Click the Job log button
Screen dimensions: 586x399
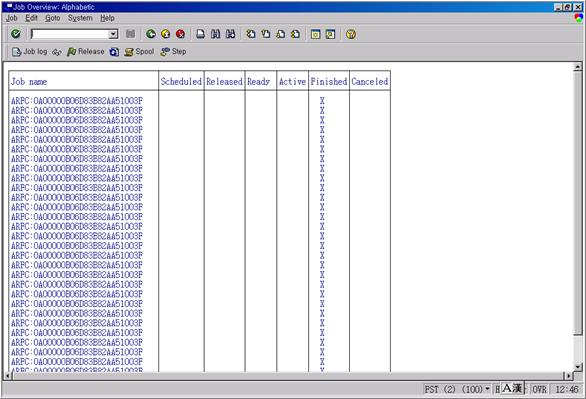click(x=30, y=52)
